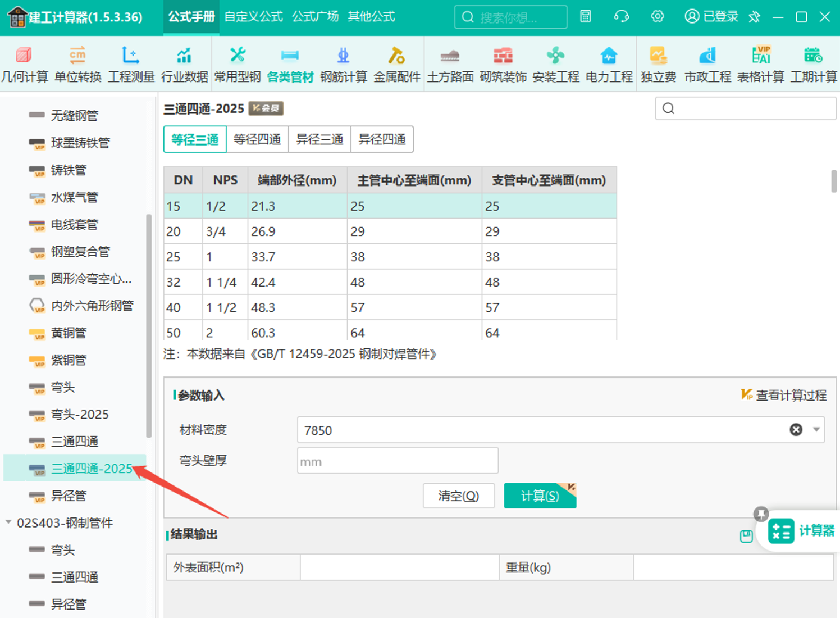The height and width of the screenshot is (618, 840).
Task: Clear the 材料密度 field value
Action: [796, 430]
